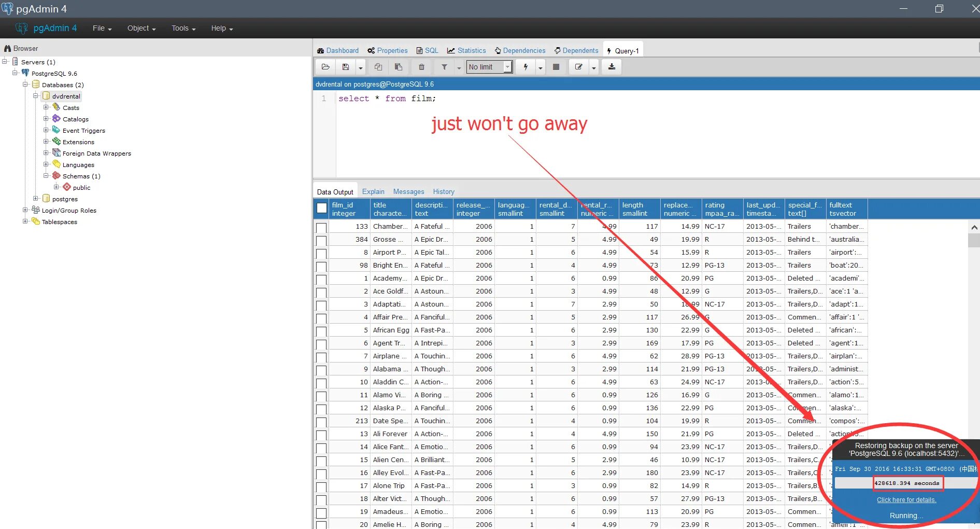Open the execute options dropdown arrow
This screenshot has width=980, height=529.
point(541,67)
